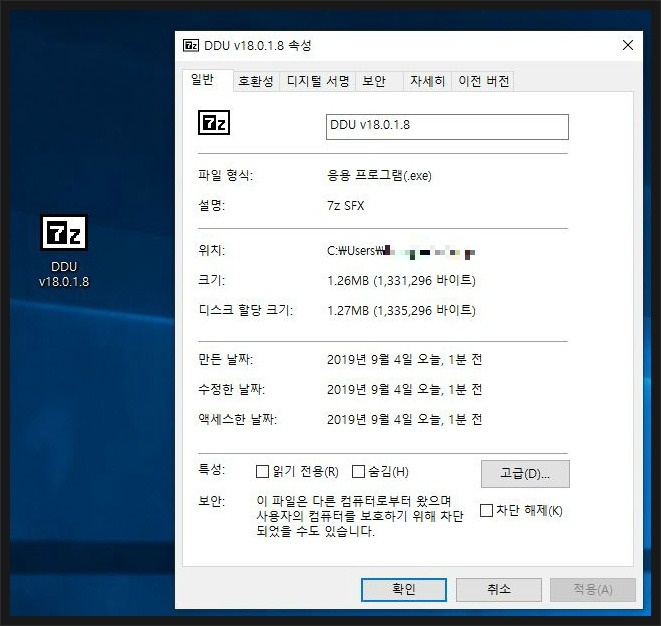Confirm with the 확인 button

pyautogui.click(x=404, y=589)
